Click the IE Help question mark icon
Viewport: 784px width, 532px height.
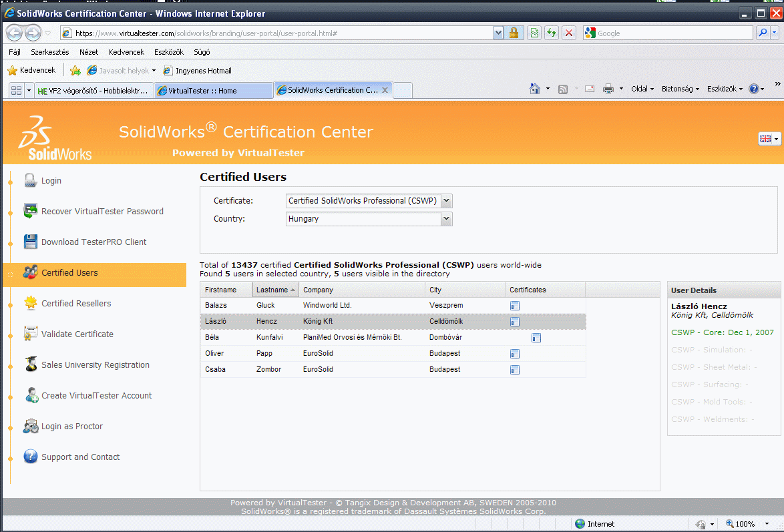753,89
